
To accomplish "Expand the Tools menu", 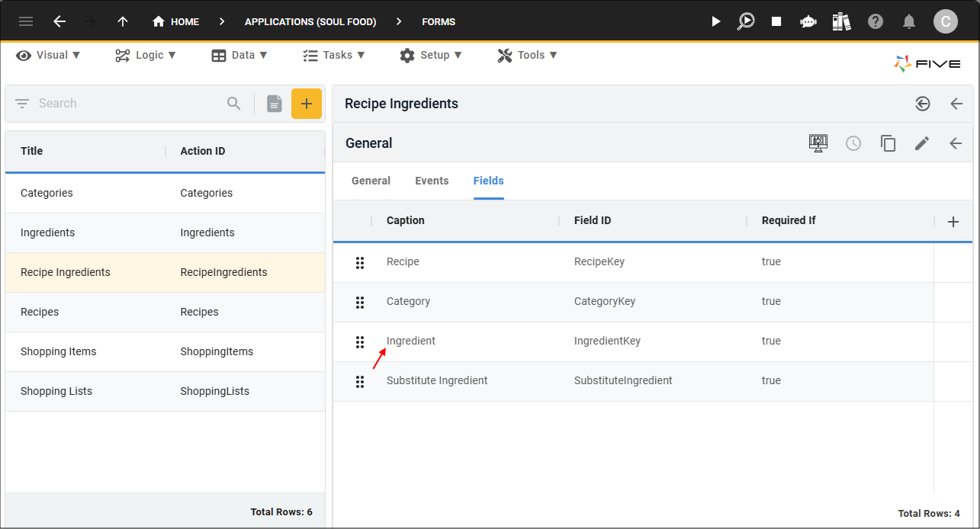I will [527, 55].
